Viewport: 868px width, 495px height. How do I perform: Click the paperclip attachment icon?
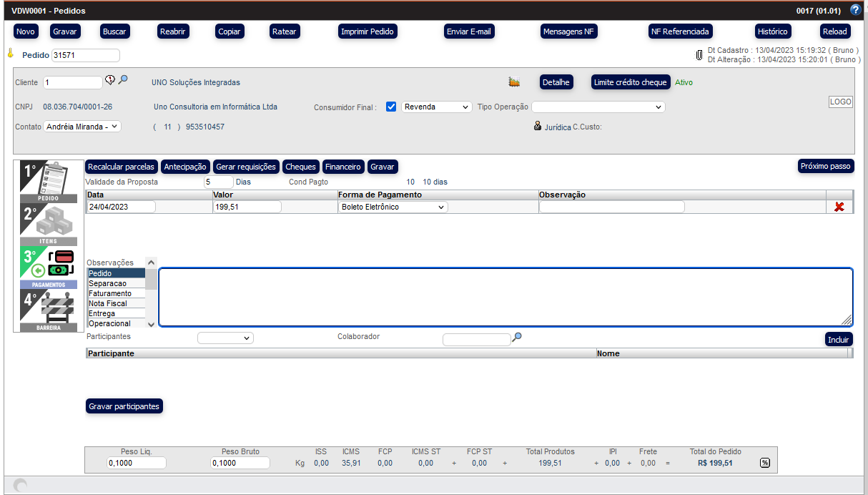700,55
